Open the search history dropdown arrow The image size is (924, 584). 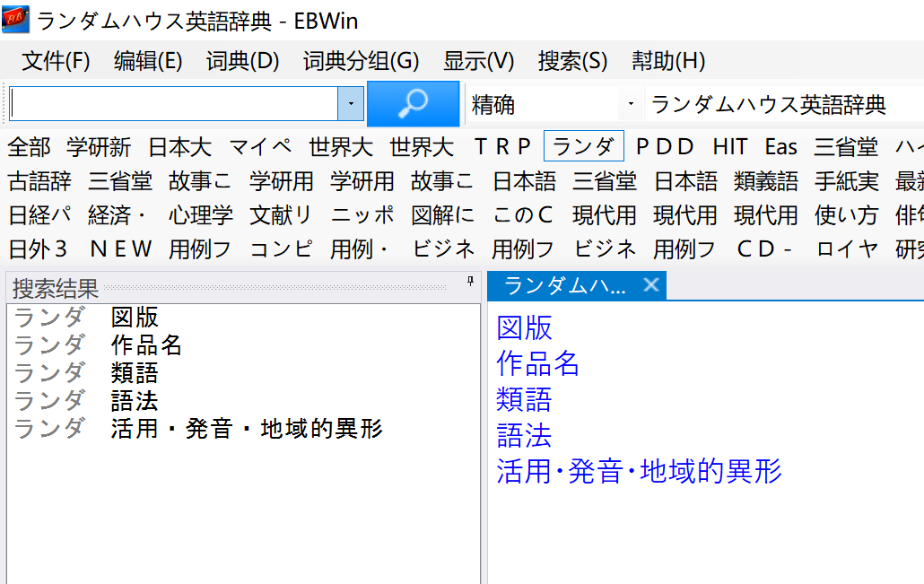(x=351, y=104)
